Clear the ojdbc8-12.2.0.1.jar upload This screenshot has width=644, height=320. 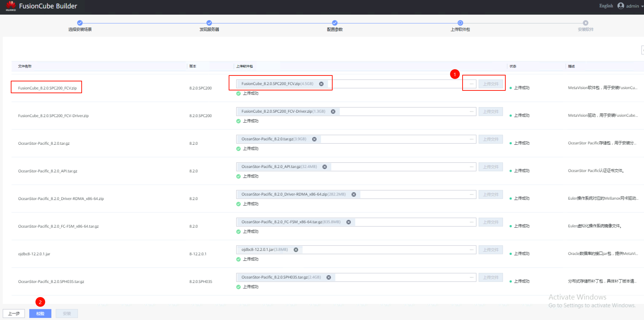296,250
